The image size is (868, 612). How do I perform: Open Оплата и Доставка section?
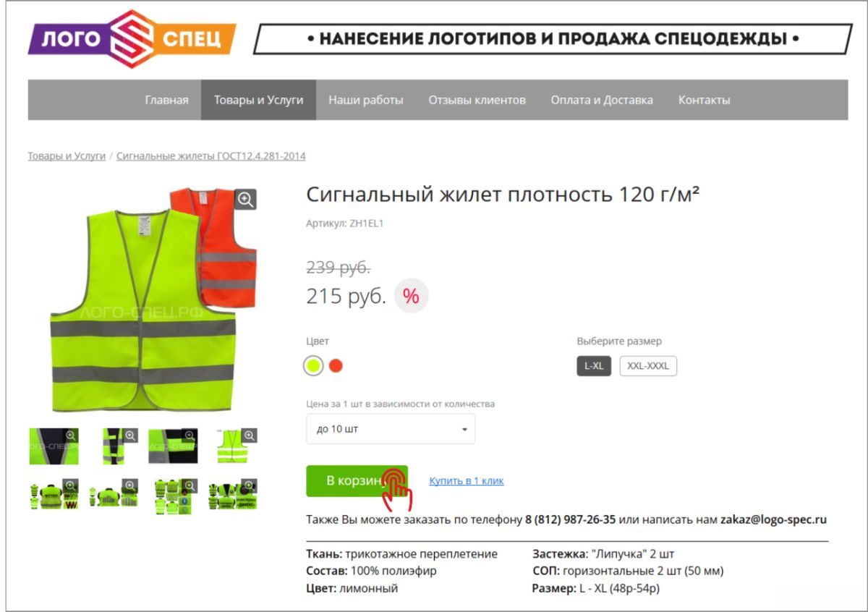pyautogui.click(x=602, y=100)
